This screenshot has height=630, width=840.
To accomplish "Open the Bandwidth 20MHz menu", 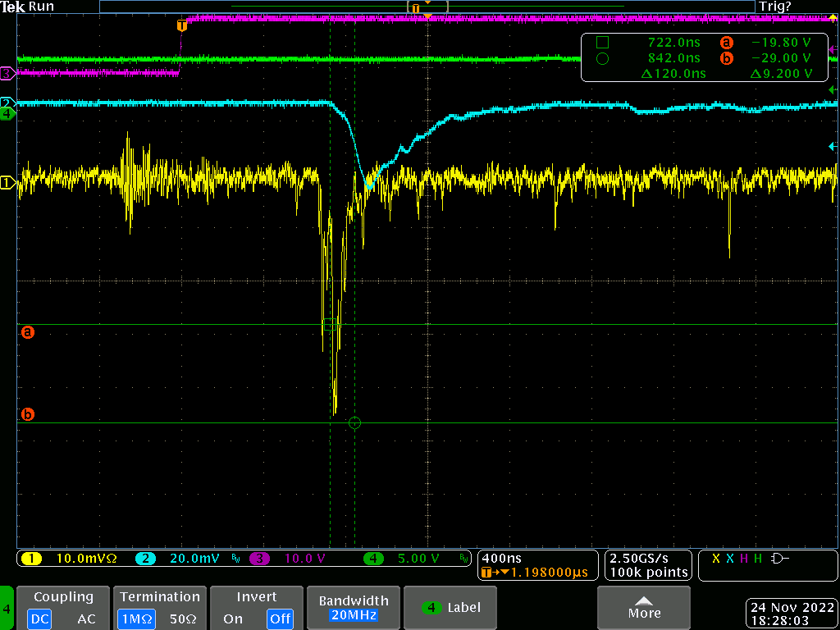I will 354,608.
